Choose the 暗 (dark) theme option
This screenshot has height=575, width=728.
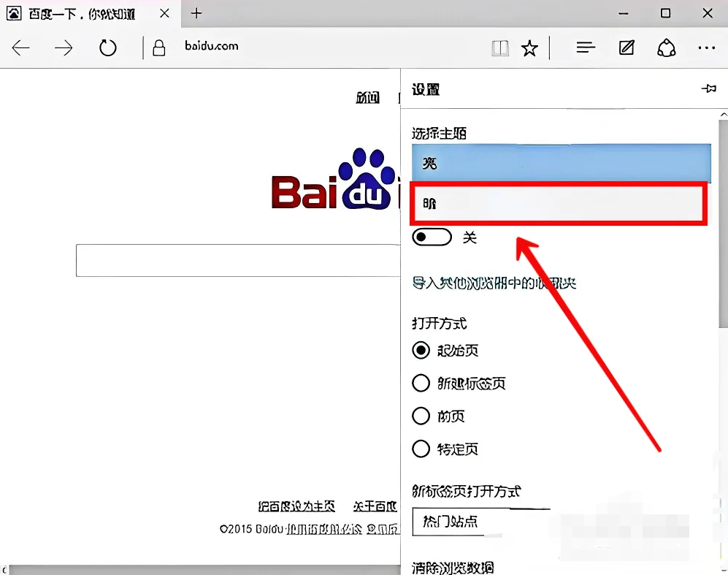pos(559,203)
